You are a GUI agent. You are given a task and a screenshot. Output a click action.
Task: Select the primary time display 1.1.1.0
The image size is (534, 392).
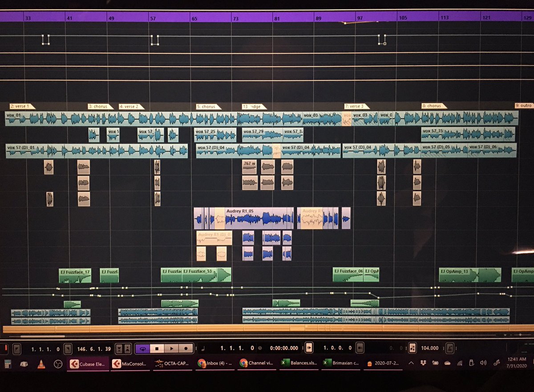[237, 348]
